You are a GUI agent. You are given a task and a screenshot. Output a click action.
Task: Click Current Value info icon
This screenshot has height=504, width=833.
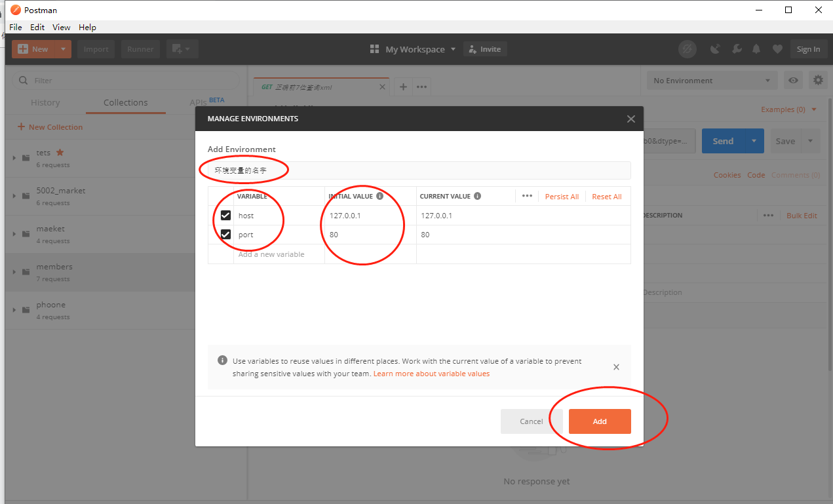[x=477, y=196]
